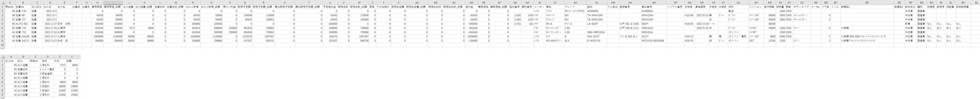Select the cell showing 537037
Screen dimensions: 980x99
[x=245, y=41]
